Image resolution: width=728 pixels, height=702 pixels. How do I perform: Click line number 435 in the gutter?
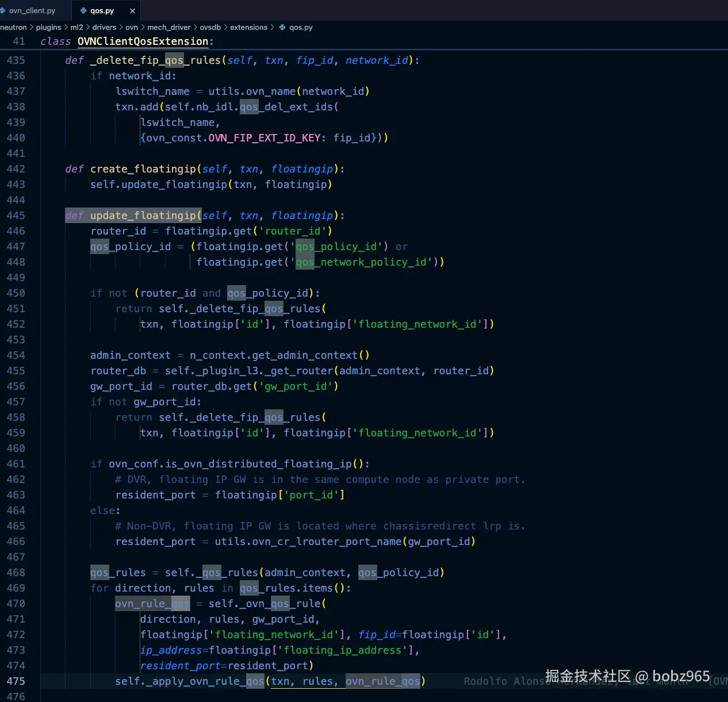point(16,60)
